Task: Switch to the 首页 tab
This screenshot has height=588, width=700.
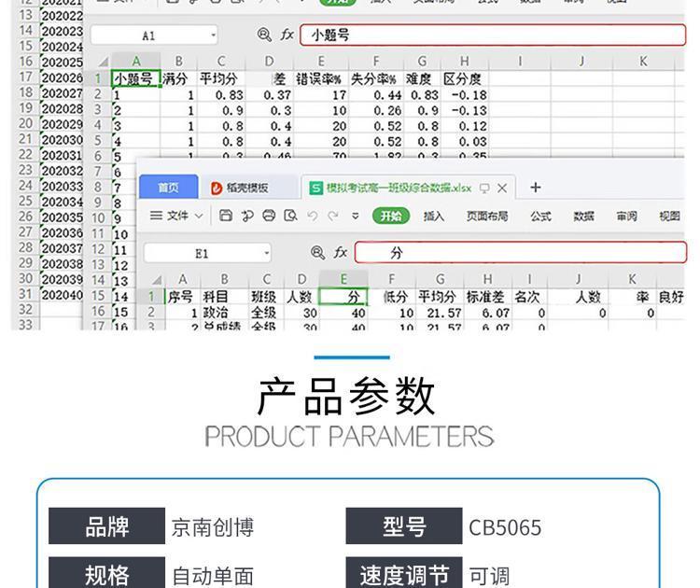Action: point(169,188)
